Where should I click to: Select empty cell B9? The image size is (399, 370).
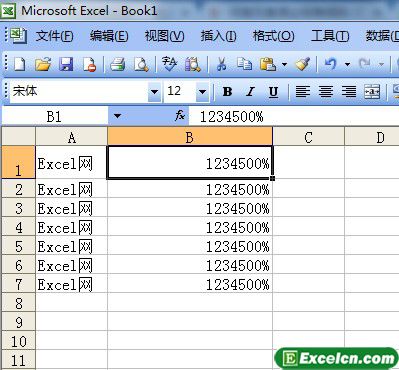[190, 322]
